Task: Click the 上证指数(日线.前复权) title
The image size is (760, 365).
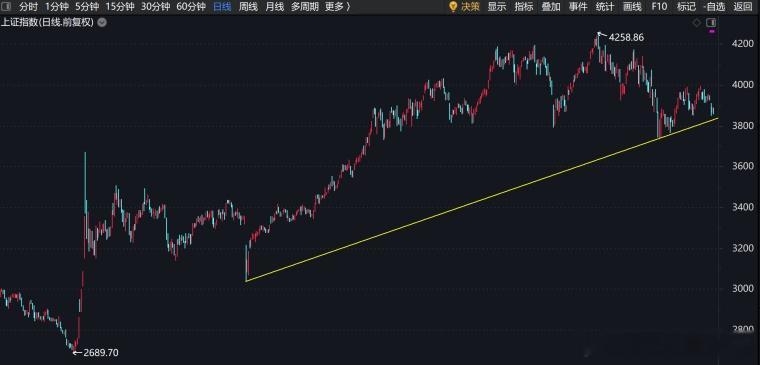Action: pyautogui.click(x=47, y=22)
